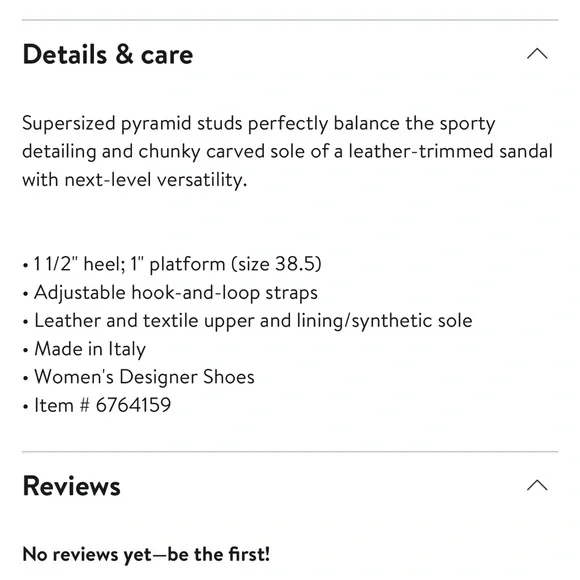Click the Item # 6764159 text
580x580 pixels.
[102, 405]
